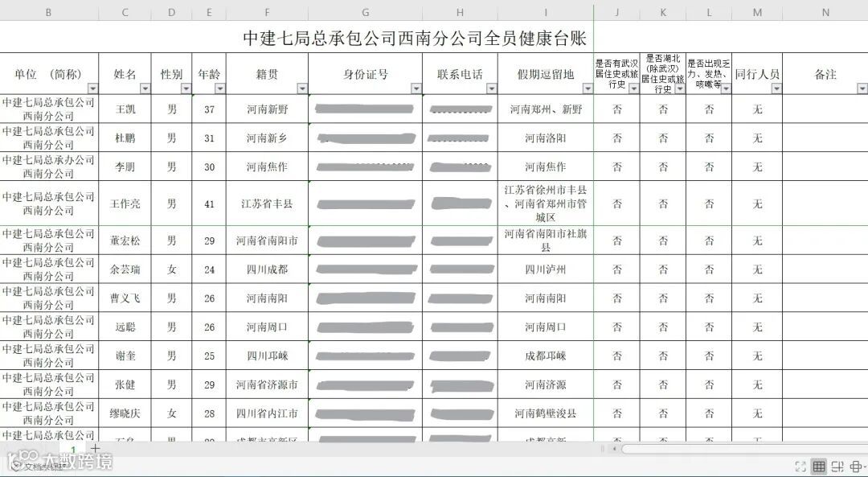868x477 pixels.
Task: Add a new sheet with plus icon
Action: coord(95,448)
